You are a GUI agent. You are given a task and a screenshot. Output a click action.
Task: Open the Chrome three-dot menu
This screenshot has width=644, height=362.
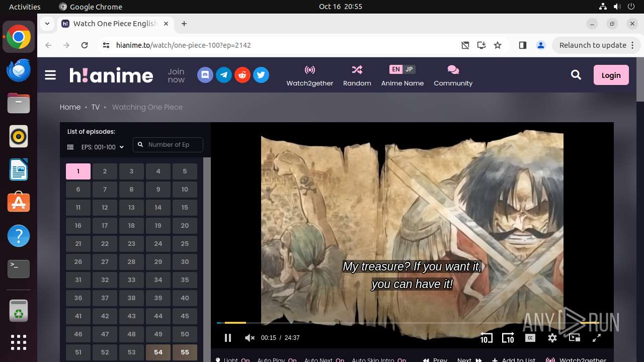633,45
